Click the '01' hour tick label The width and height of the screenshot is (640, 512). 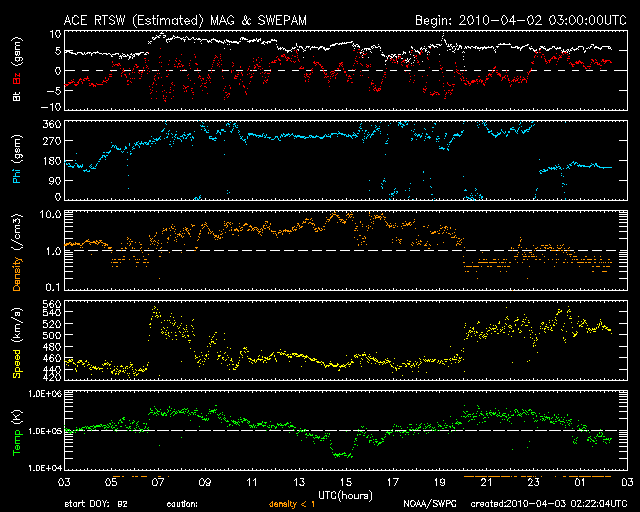pyautogui.click(x=580, y=482)
